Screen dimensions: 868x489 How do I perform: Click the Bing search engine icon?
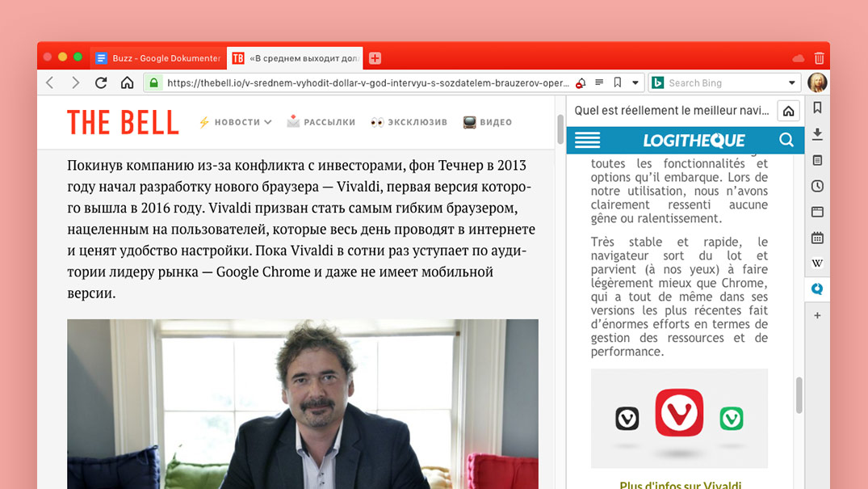(657, 83)
